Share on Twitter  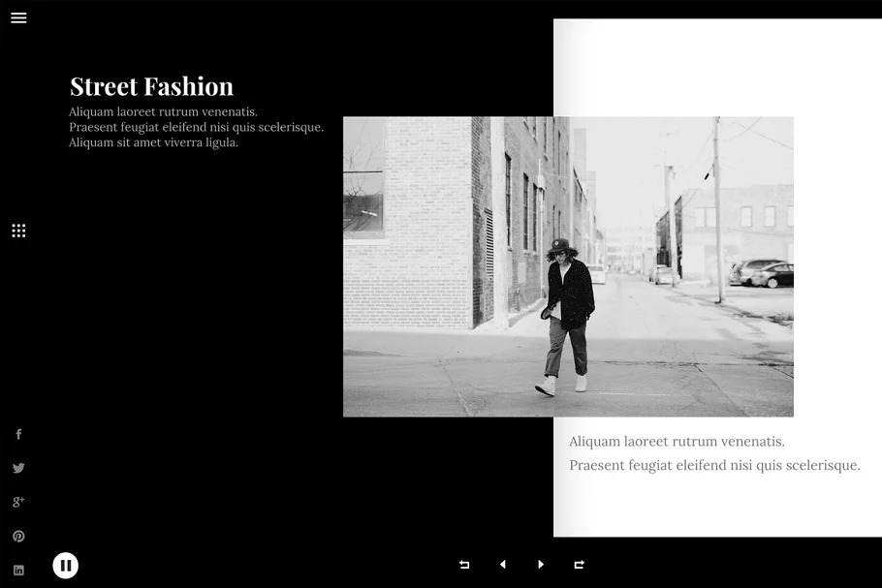(x=18, y=468)
